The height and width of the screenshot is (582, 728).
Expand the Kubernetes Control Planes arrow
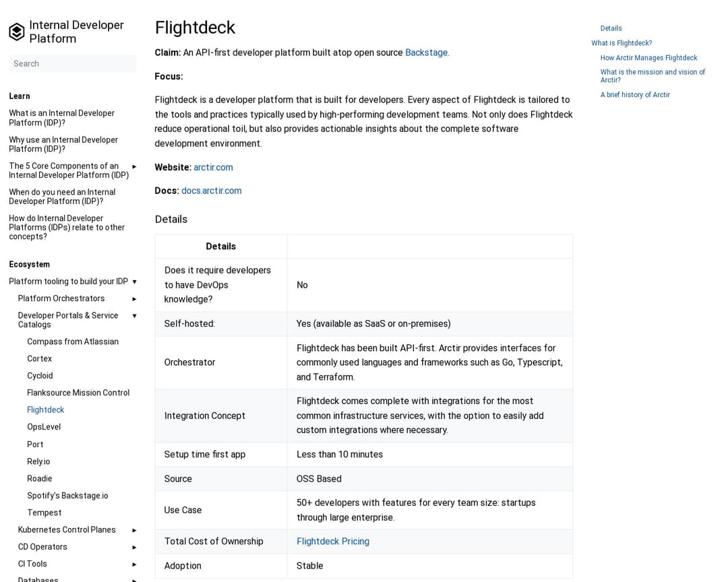134,530
